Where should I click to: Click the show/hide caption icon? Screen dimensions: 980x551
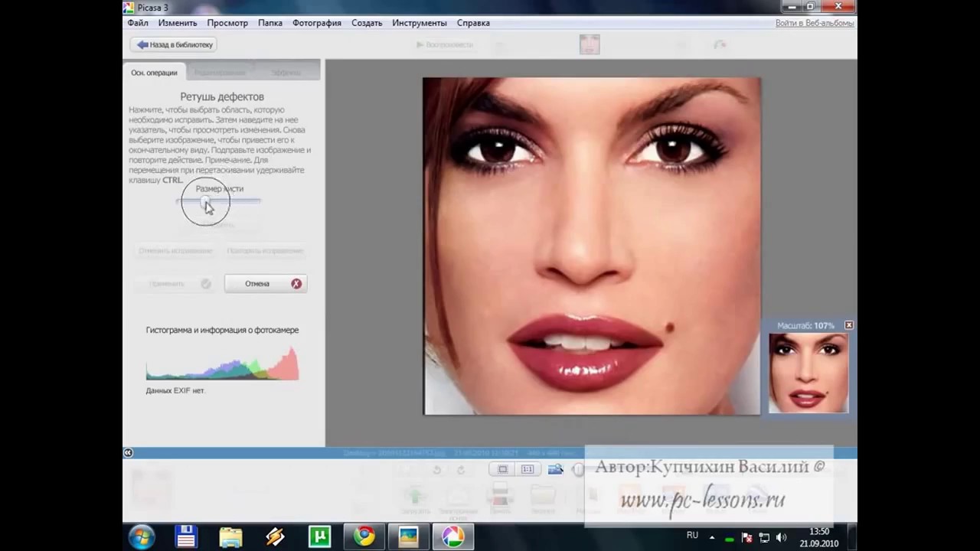tap(555, 469)
